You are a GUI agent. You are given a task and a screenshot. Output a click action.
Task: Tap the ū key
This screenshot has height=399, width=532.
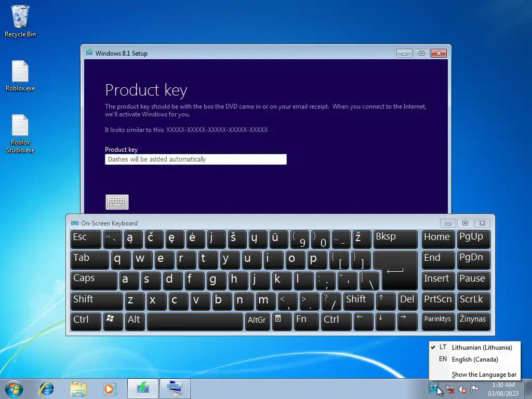pyautogui.click(x=279, y=239)
